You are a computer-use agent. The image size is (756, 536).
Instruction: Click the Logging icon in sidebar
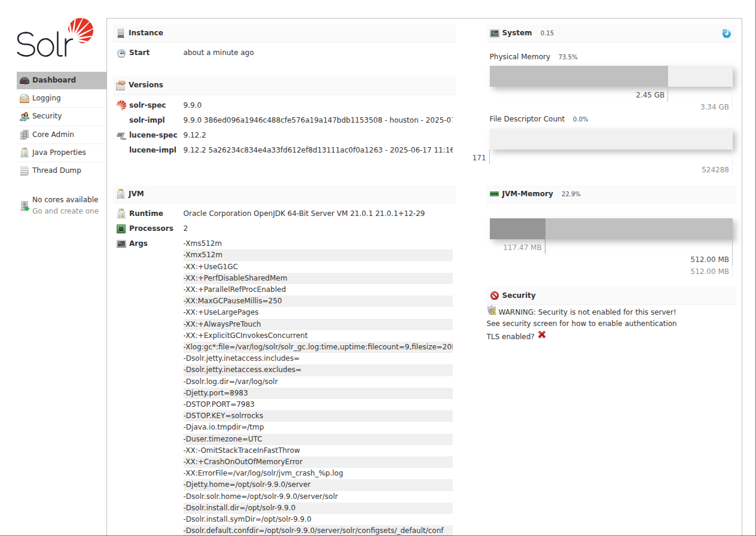pos(25,98)
